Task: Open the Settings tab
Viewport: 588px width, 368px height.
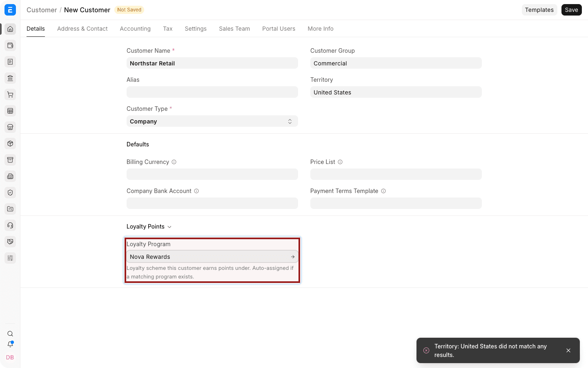Action: pyautogui.click(x=196, y=29)
